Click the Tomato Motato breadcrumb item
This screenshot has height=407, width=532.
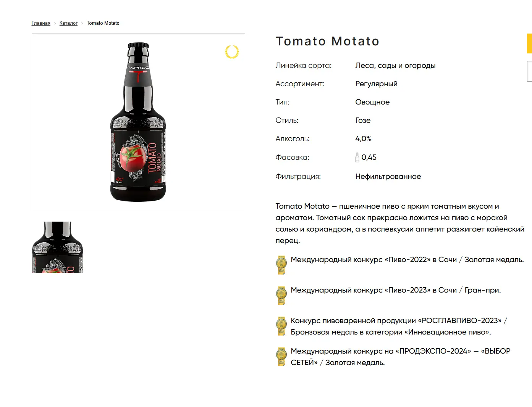point(103,23)
